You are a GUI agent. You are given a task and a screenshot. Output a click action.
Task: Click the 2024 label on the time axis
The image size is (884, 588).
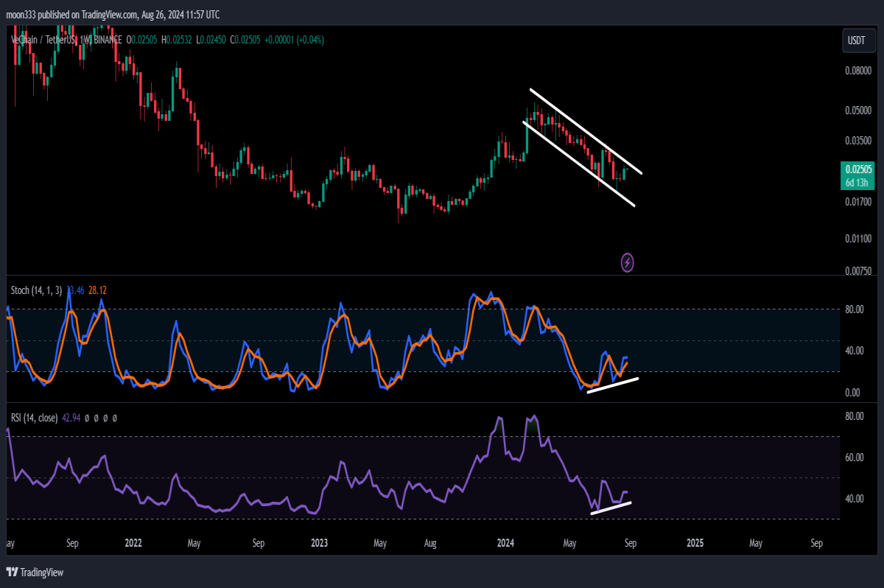[505, 543]
